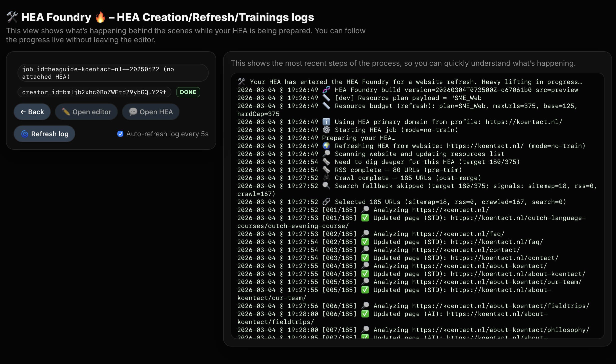Click the info icon on the primary domain line
This screenshot has height=364, width=616.
pos(327,122)
